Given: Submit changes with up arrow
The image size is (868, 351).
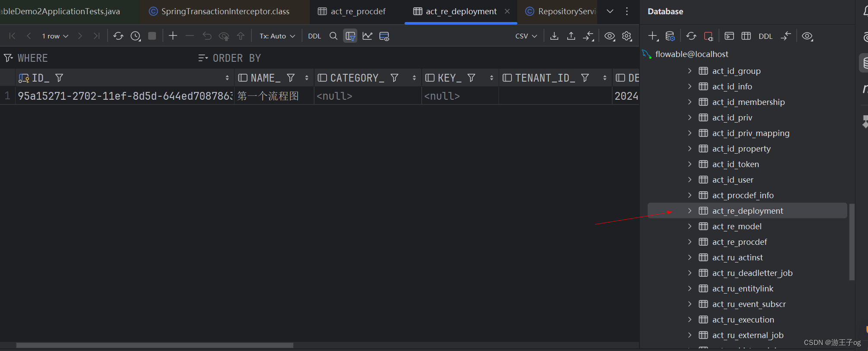Looking at the screenshot, I should (x=241, y=36).
